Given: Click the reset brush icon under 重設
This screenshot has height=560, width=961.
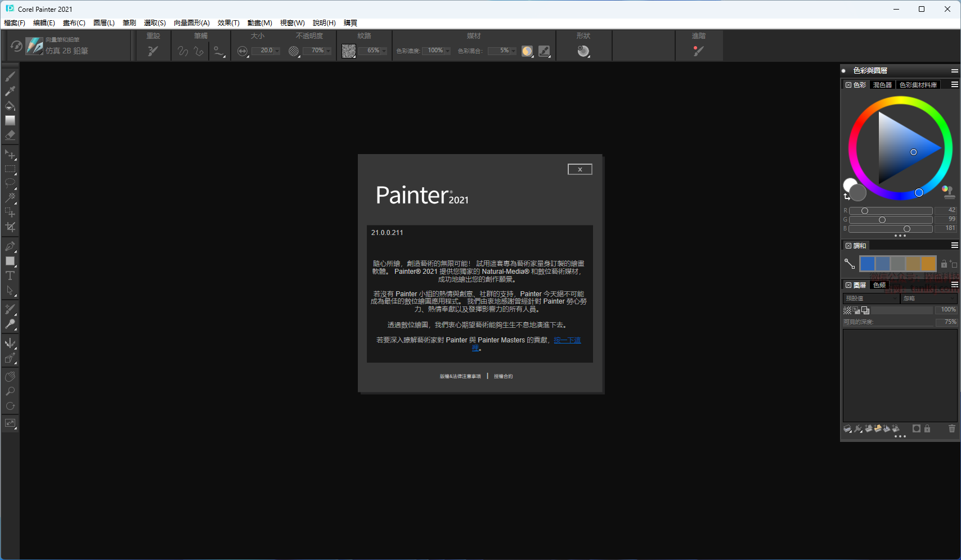Looking at the screenshot, I should click(153, 51).
